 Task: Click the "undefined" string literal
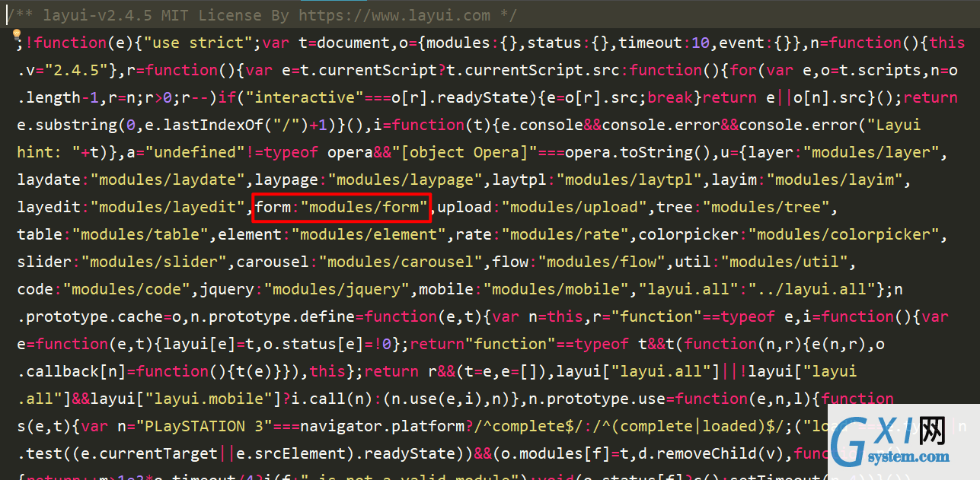pos(195,152)
